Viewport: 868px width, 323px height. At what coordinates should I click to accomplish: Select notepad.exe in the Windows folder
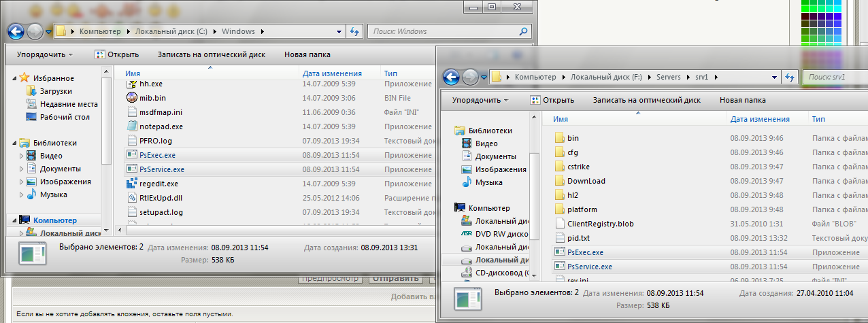[161, 126]
